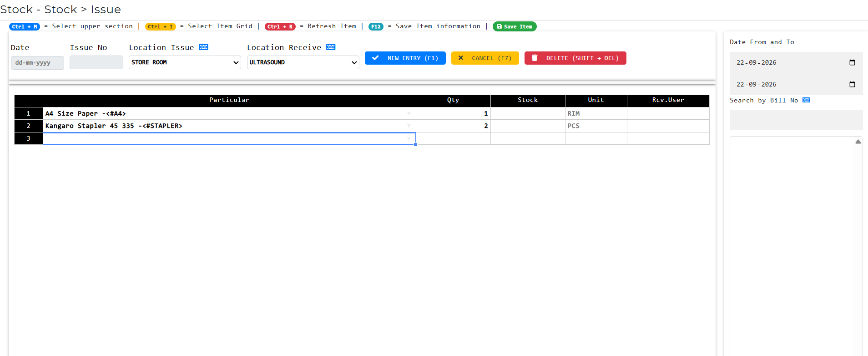Click the From date field 22-09-2026
This screenshot has height=356, width=868.
pyautogui.click(x=796, y=62)
